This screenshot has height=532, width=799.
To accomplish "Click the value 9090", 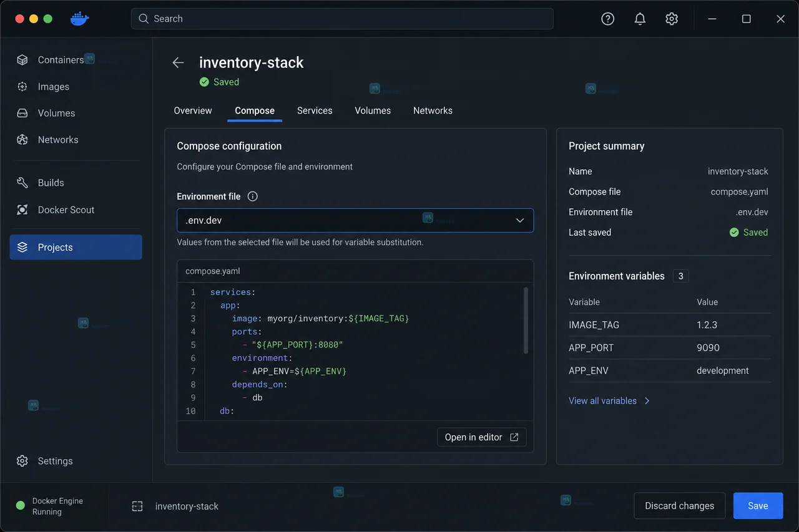I will (x=708, y=348).
